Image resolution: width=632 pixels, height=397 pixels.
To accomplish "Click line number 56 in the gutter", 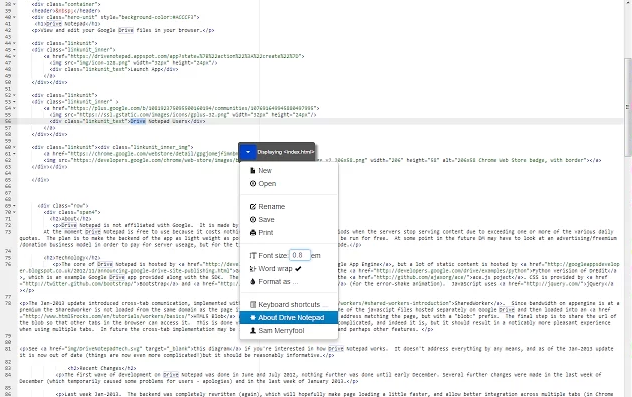I will pyautogui.click(x=8, y=121).
